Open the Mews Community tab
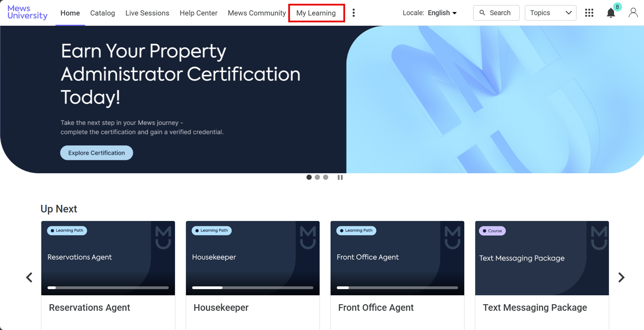The height and width of the screenshot is (330, 644). point(257,13)
